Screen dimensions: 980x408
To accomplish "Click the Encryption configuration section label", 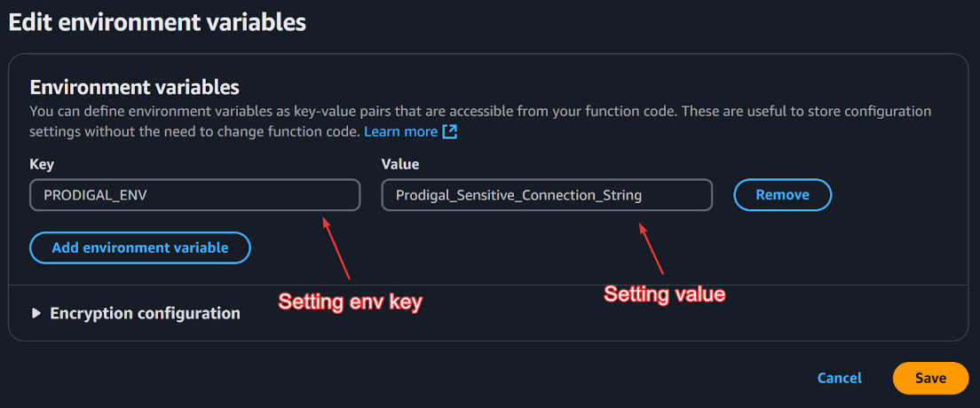I will [145, 313].
